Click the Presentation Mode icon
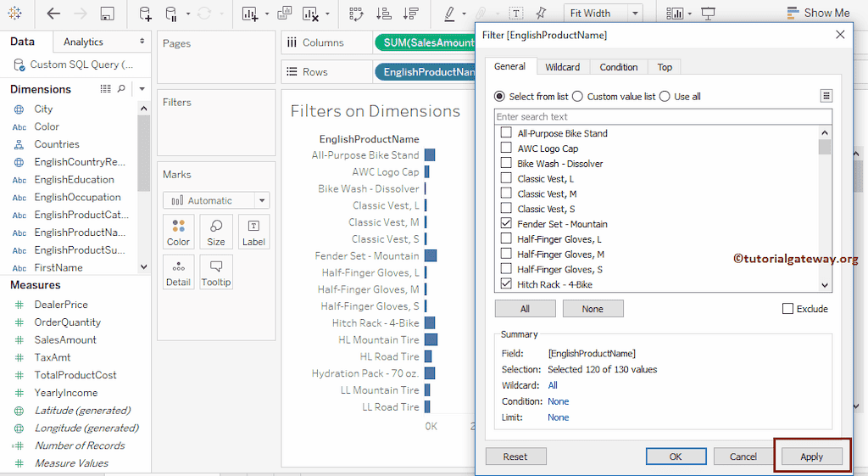Screen dimensions: 868x476 (x=708, y=14)
